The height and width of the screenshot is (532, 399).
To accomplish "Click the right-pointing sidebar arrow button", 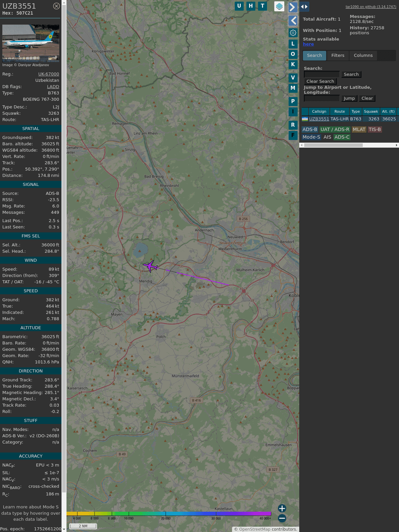I will 293,7.
